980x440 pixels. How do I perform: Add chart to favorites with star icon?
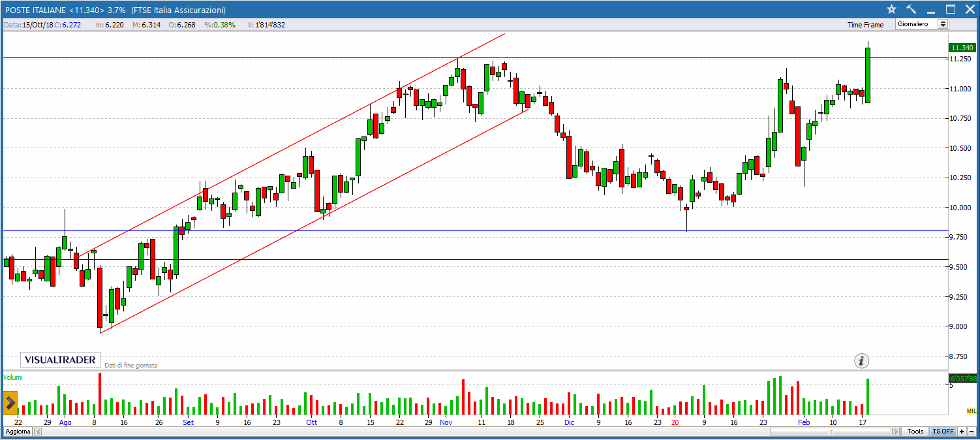[892, 9]
